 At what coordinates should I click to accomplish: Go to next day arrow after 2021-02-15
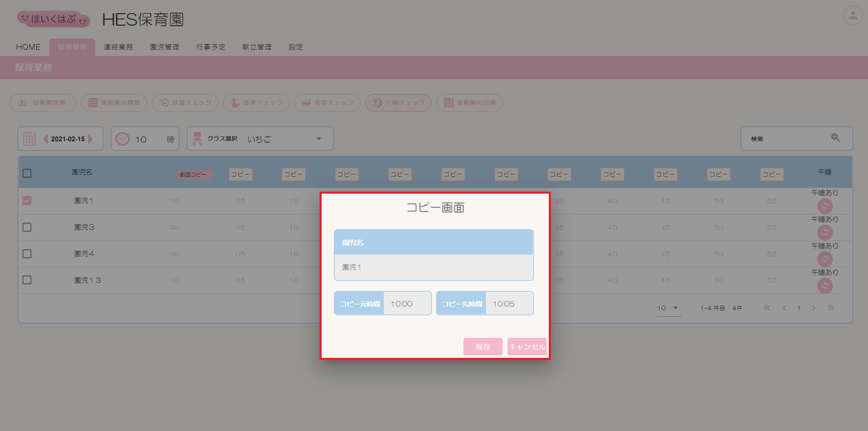pos(90,139)
